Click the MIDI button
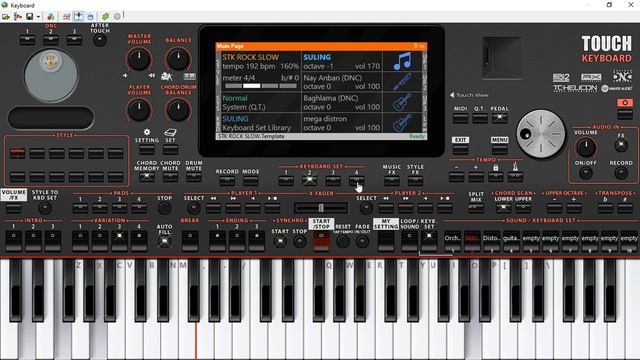This screenshot has width=640, height=360. 460,118
